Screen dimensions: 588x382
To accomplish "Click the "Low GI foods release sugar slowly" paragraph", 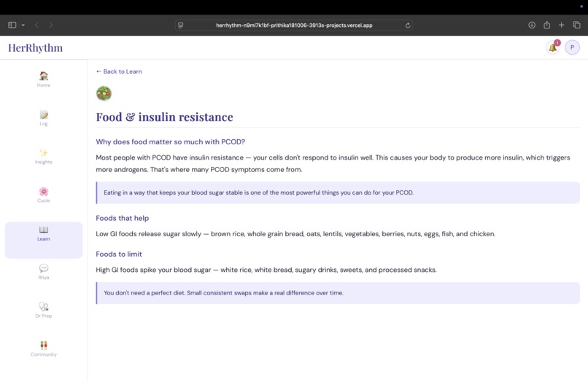I will point(295,234).
